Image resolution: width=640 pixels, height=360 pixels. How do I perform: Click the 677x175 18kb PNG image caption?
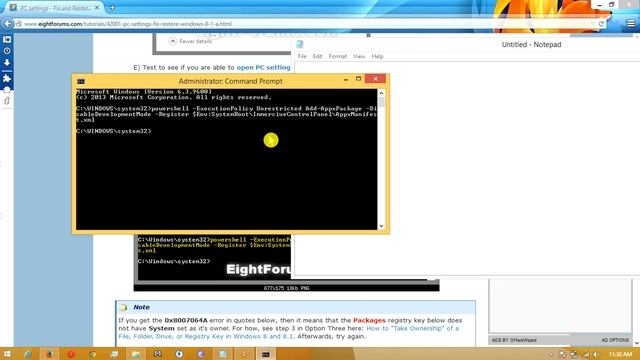(x=286, y=288)
